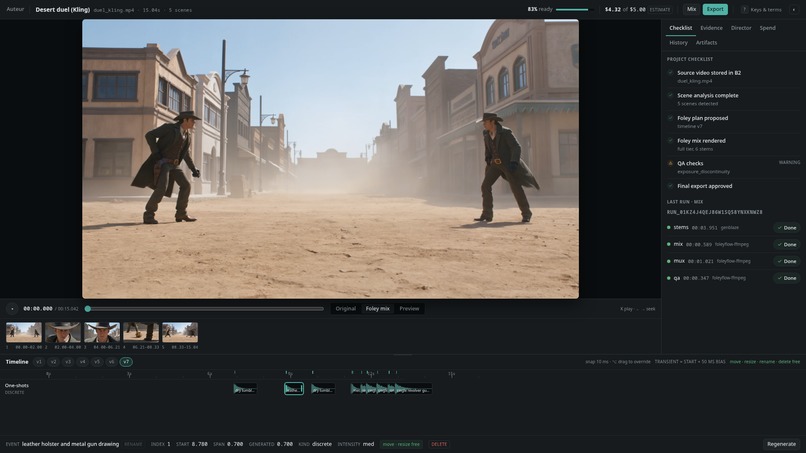Image resolution: width=806 pixels, height=453 pixels.
Task: Click status icon for Final export approved
Action: click(670, 186)
